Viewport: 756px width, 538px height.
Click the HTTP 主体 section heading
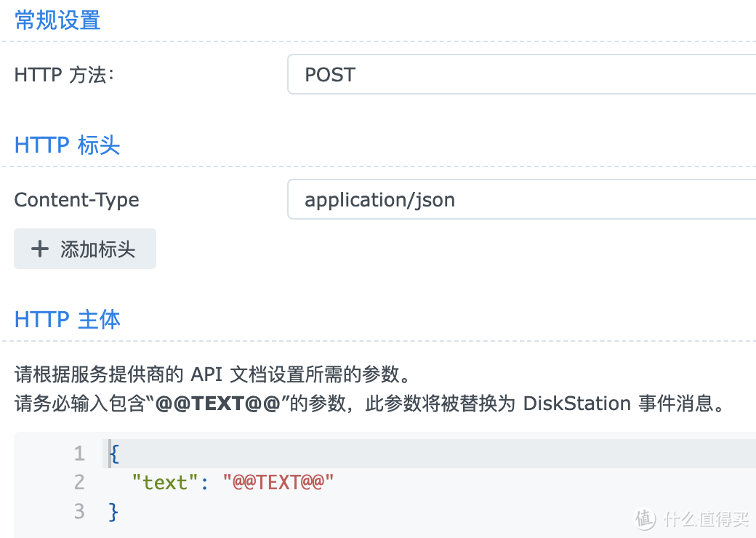[68, 319]
